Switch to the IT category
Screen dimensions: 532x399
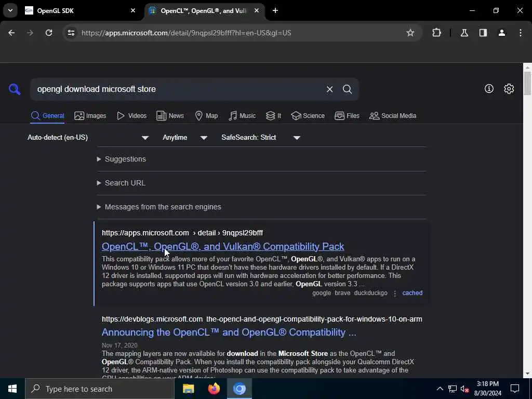click(273, 116)
